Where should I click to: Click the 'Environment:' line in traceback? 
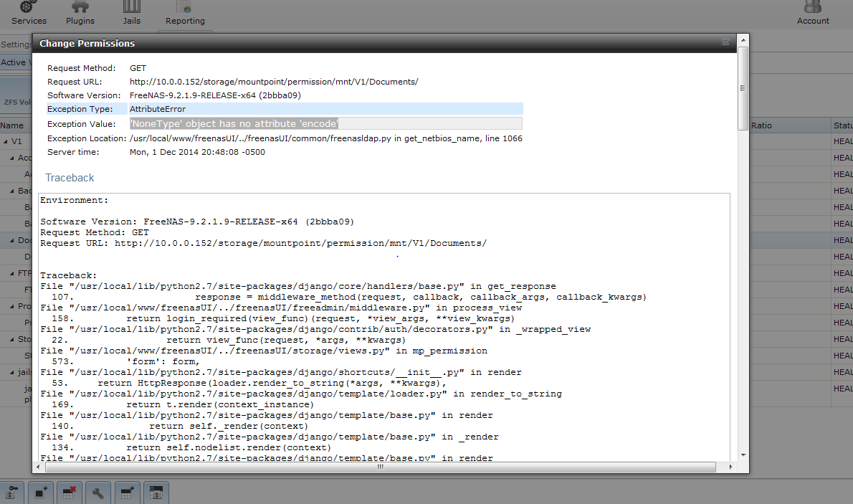point(74,200)
